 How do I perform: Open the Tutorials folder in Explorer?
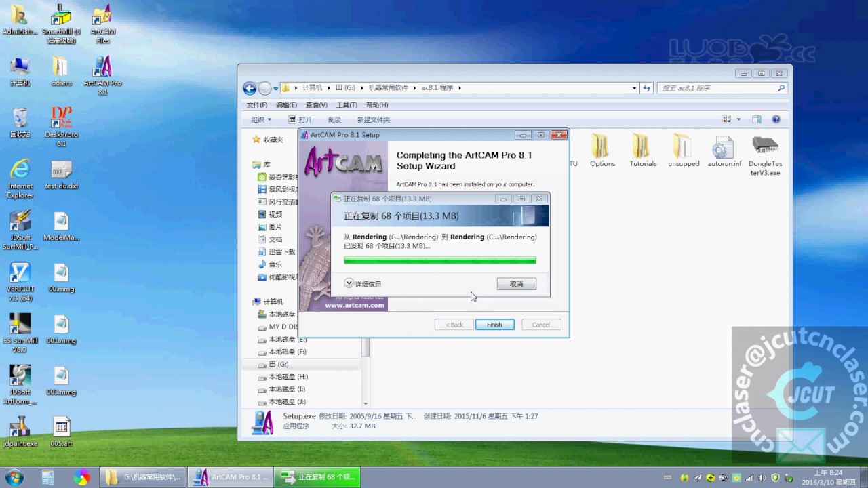click(x=643, y=150)
